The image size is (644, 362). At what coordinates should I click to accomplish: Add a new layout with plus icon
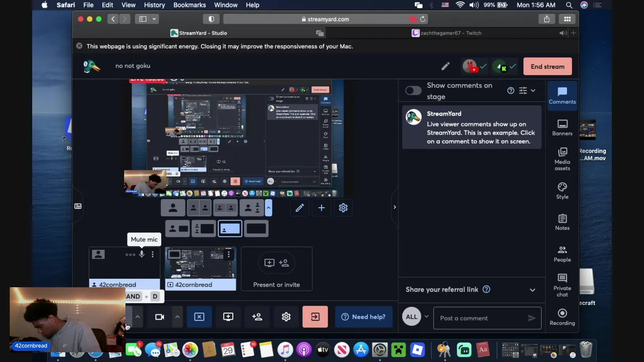tap(321, 208)
